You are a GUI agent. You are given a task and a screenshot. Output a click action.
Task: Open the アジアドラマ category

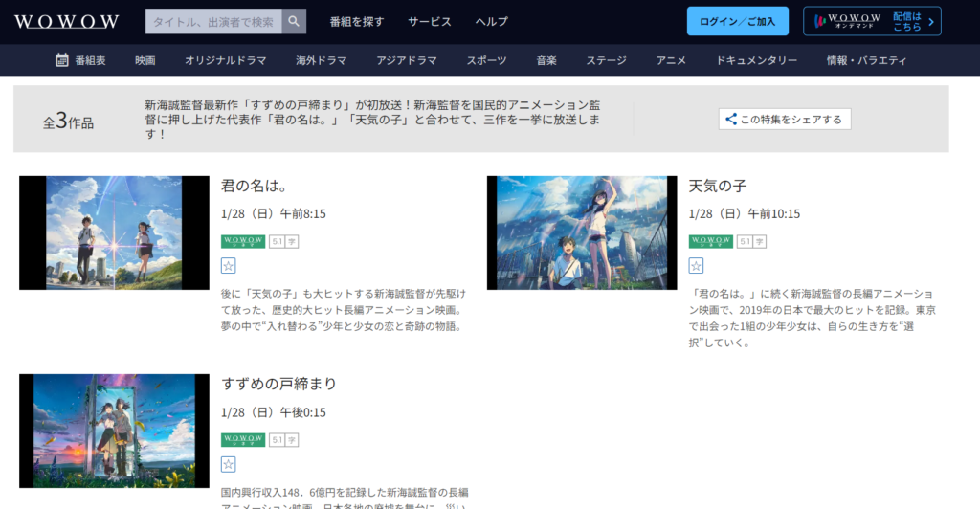tap(407, 60)
